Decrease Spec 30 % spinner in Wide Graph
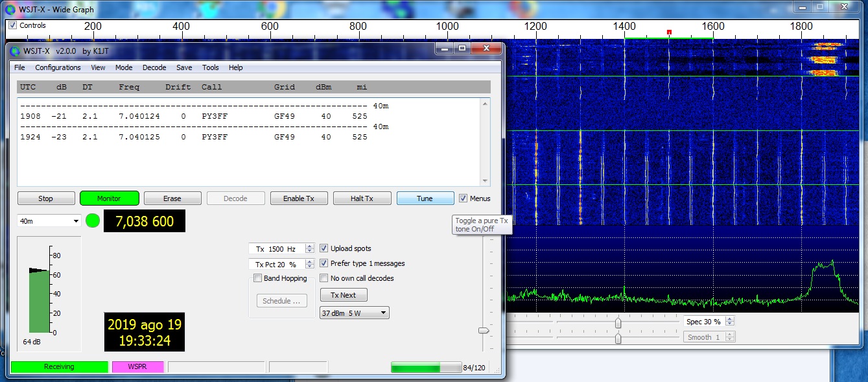Screen dimensions: 868x382 click(x=731, y=324)
